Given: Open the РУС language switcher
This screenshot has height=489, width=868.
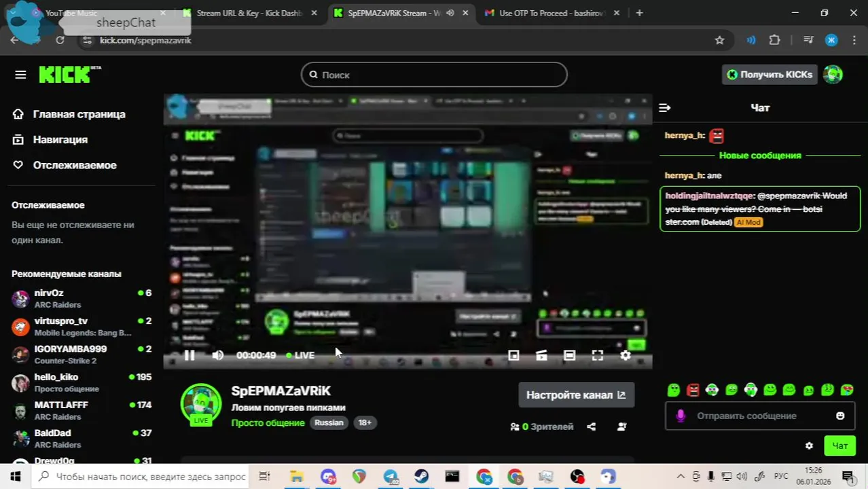Looking at the screenshot, I should (x=781, y=477).
